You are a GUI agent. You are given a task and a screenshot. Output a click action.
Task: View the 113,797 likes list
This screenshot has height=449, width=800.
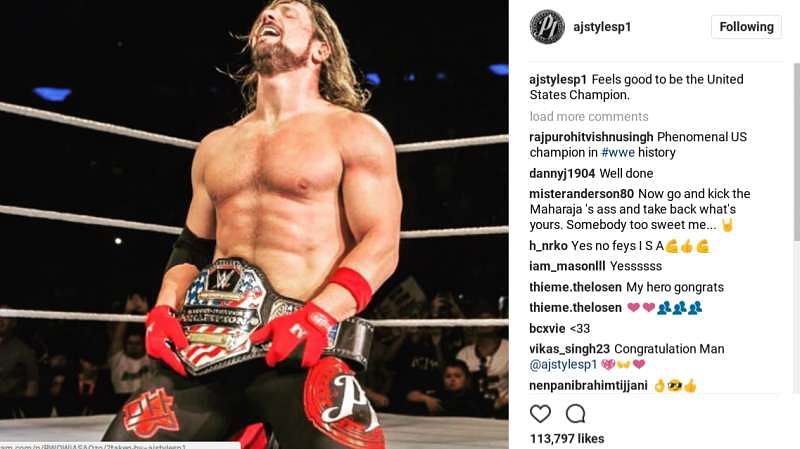click(x=567, y=439)
